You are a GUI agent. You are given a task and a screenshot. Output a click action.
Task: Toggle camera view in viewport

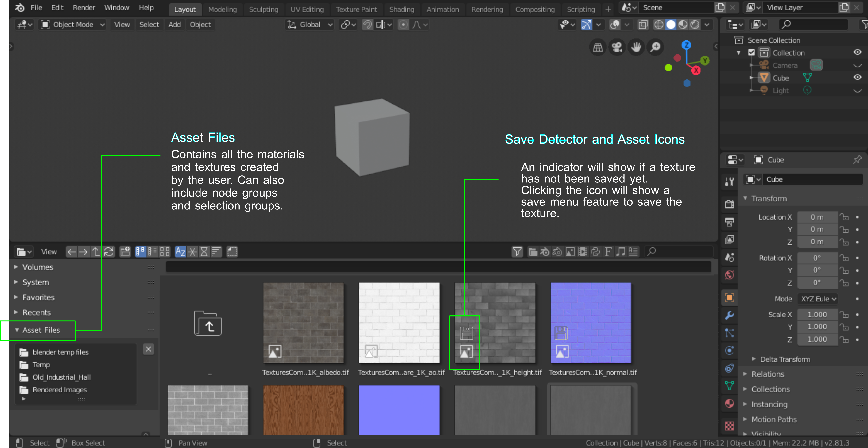coord(617,48)
